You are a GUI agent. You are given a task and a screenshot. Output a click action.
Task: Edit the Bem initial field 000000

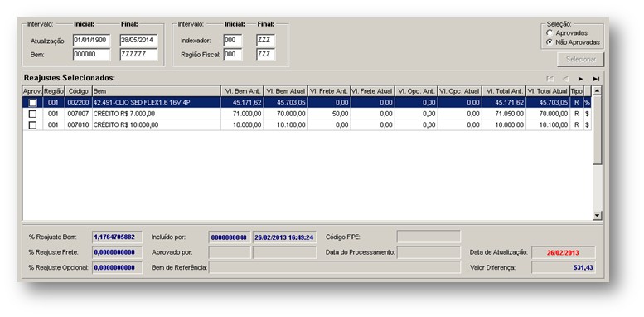(x=92, y=54)
